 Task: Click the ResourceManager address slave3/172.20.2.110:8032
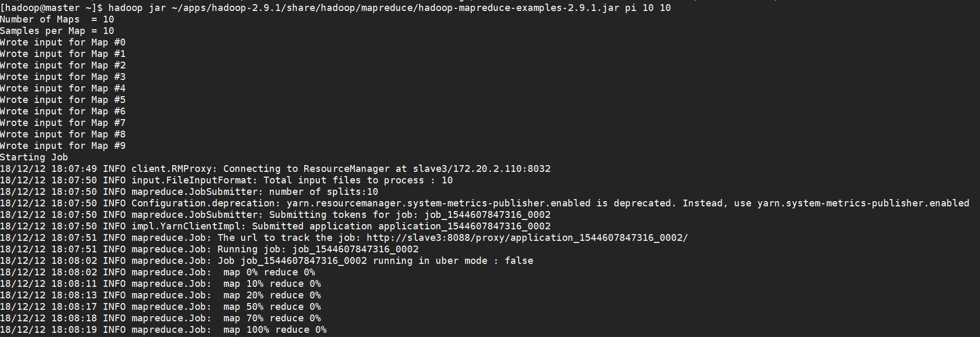pos(482,169)
